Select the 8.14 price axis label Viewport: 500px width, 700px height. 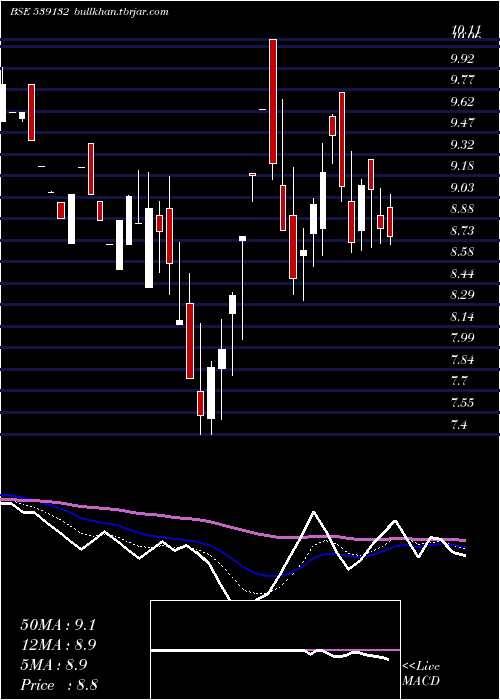[x=462, y=317]
